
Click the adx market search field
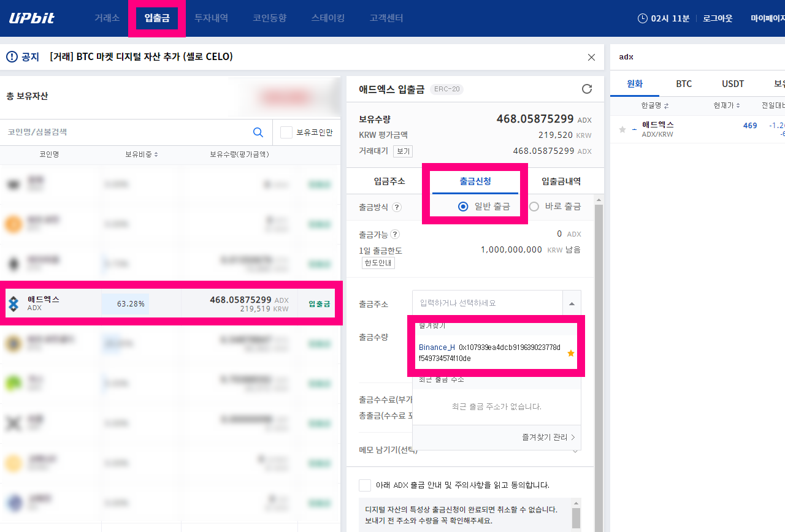(x=698, y=57)
